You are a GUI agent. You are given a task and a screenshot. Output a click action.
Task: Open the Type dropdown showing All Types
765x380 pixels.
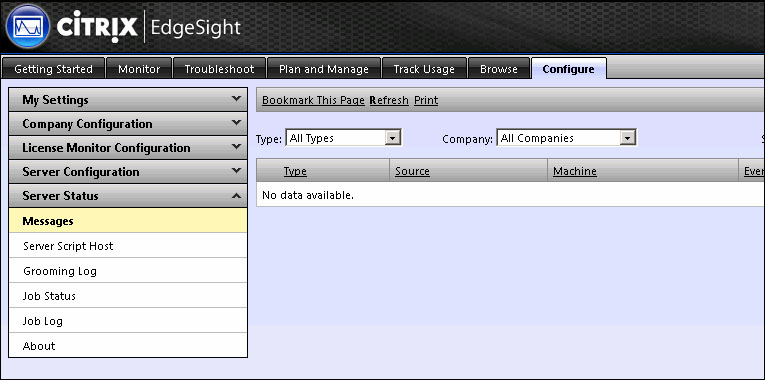click(x=343, y=138)
